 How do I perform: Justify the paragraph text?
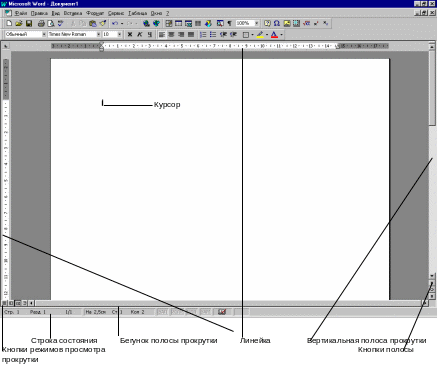tap(191, 34)
